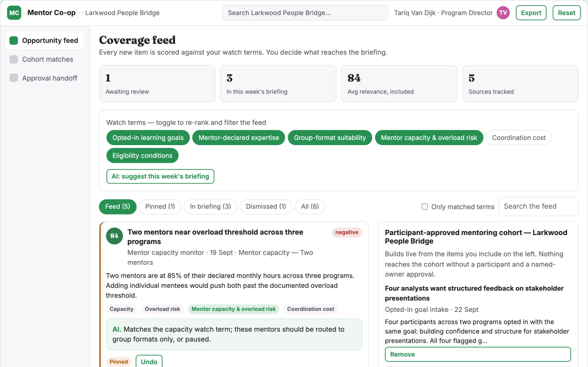Click the Coordination cost tag on the feed item
Image resolution: width=588 pixels, height=367 pixels.
[311, 309]
